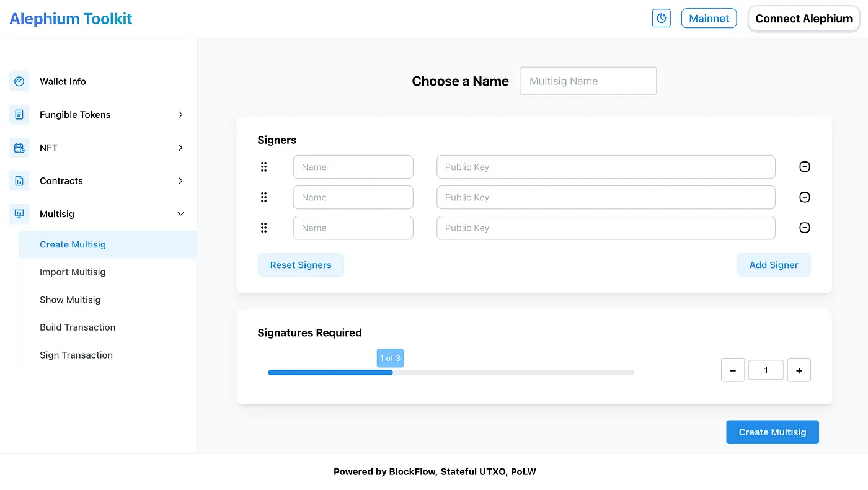Remove the first signer with minus icon

[804, 167]
